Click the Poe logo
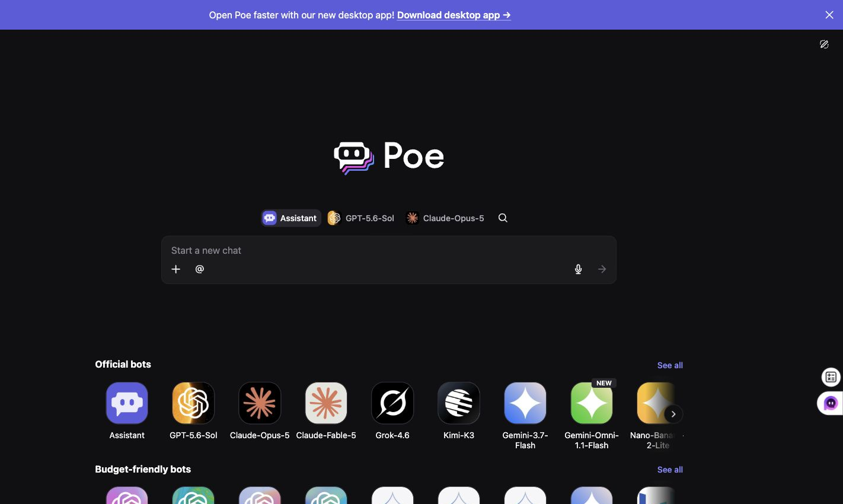 [389, 157]
